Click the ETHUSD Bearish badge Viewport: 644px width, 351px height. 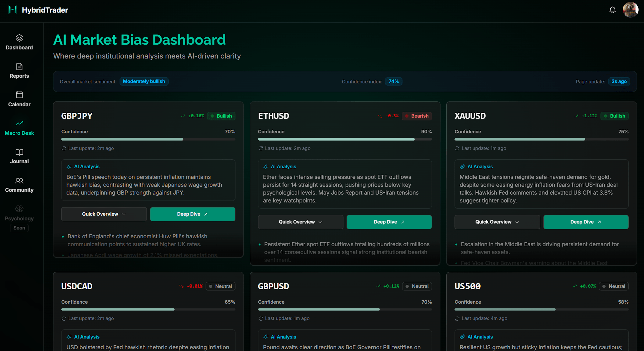[x=417, y=116]
